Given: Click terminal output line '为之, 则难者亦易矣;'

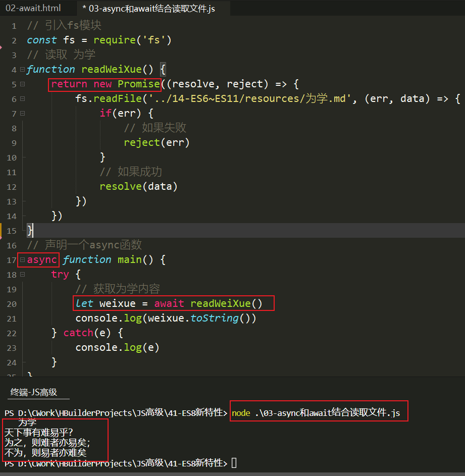Looking at the screenshot, I should (x=47, y=443).
